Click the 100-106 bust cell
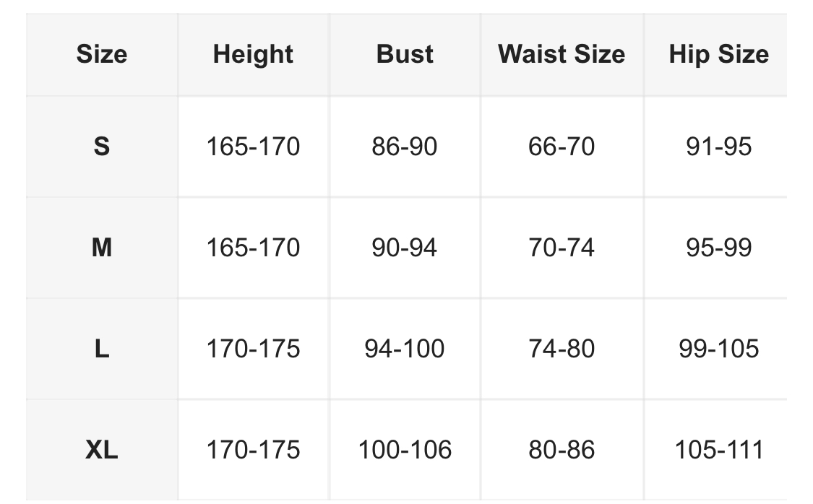This screenshot has width=813, height=504. [x=405, y=450]
